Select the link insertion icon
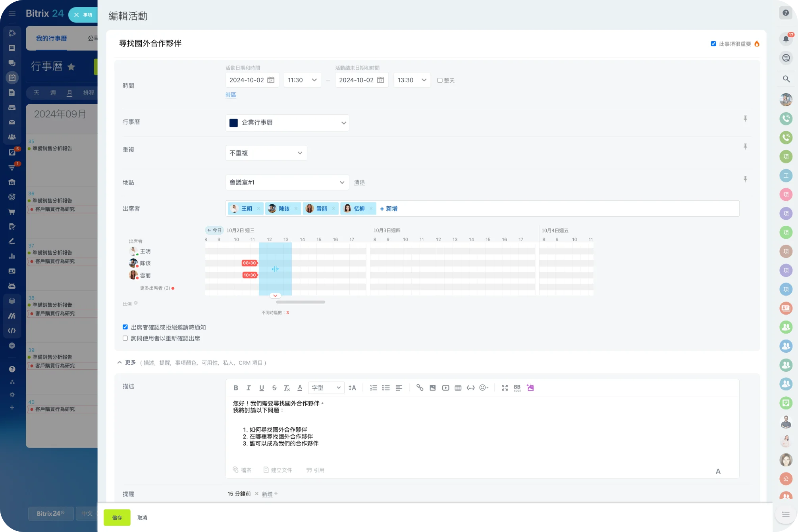This screenshot has height=532, width=798. (x=420, y=388)
